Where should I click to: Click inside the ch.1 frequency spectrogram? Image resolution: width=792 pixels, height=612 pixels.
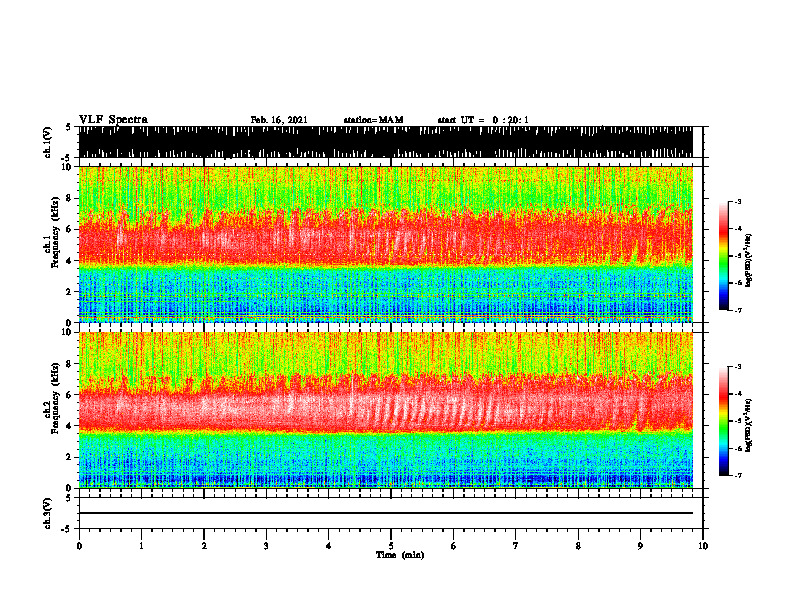385,244
